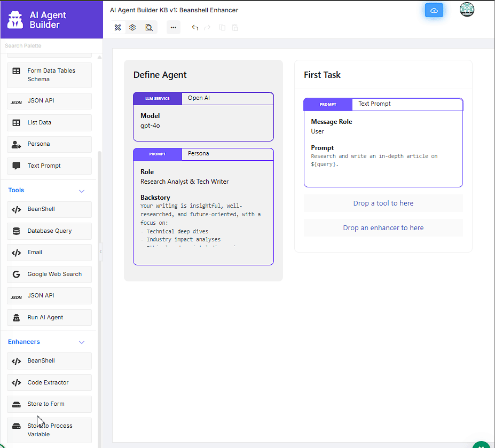Open the settings gear in toolbar
Viewport: 495px width, 448px height.
pyautogui.click(x=132, y=27)
